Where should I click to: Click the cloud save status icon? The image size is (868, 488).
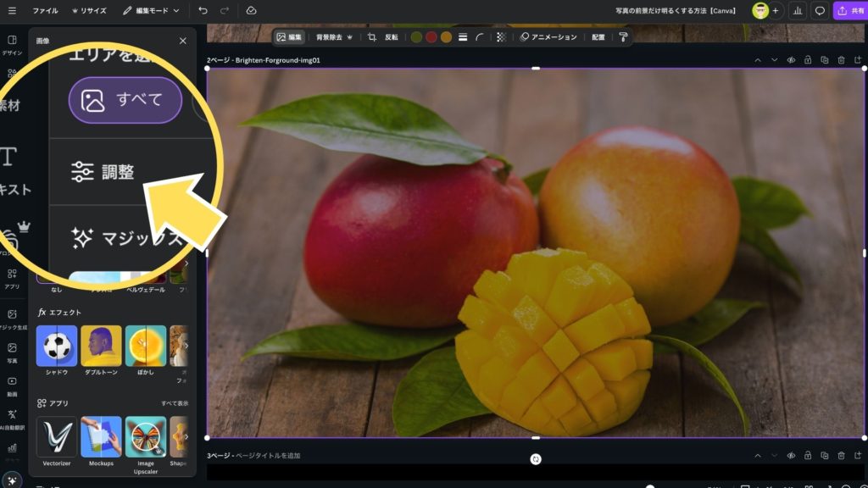(251, 11)
